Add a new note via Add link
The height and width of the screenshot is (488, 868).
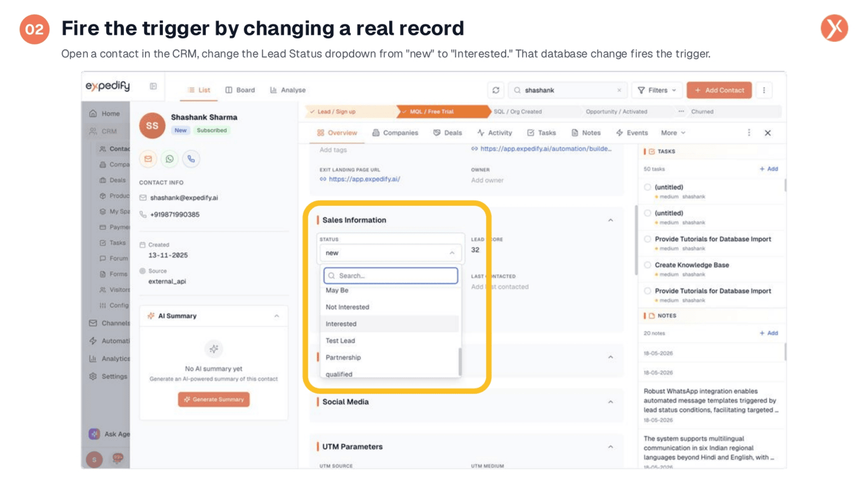pyautogui.click(x=769, y=333)
